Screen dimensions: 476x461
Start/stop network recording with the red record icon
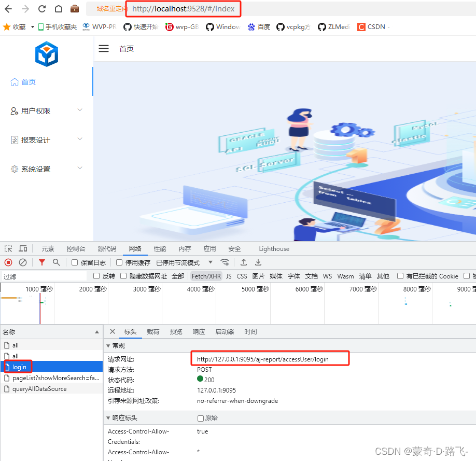tap(8, 262)
